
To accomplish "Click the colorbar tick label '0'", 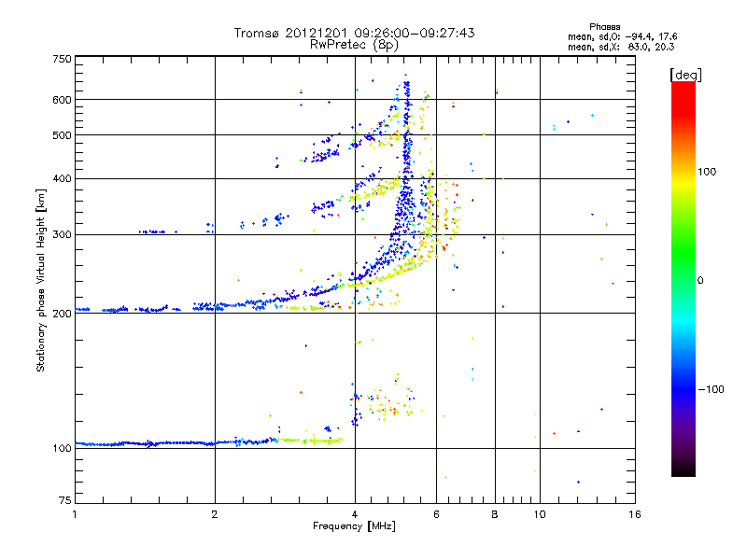I will pos(700,281).
